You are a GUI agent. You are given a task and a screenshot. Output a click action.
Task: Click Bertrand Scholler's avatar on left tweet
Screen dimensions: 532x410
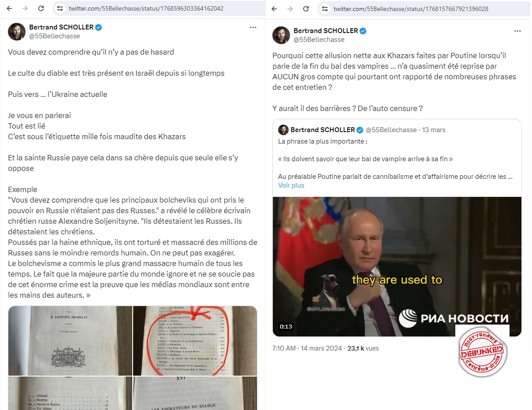(17, 31)
